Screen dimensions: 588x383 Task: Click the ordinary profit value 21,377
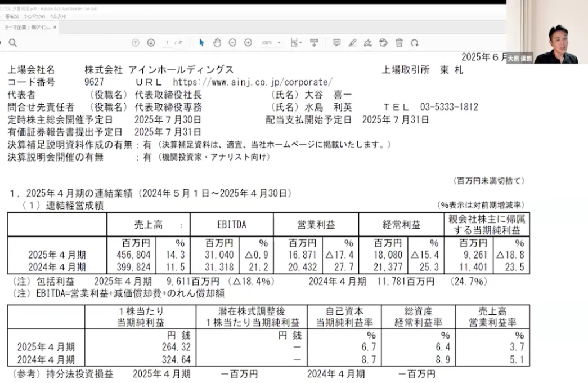tap(388, 267)
